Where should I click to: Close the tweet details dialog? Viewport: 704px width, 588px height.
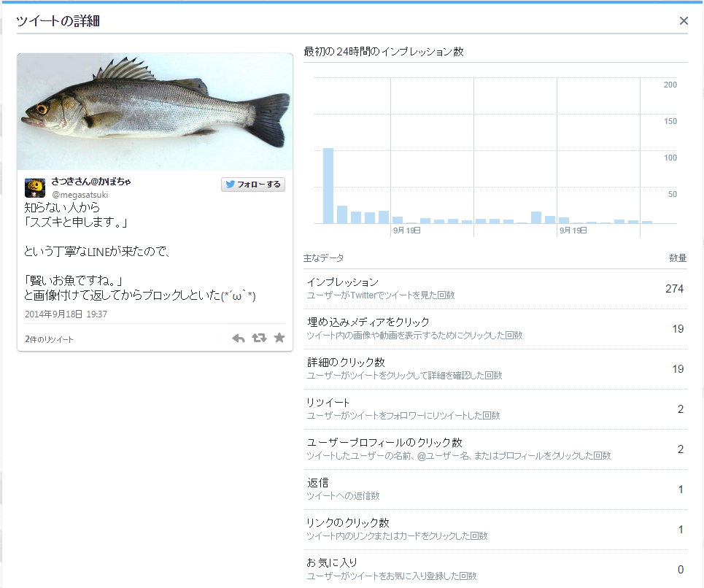click(x=684, y=20)
